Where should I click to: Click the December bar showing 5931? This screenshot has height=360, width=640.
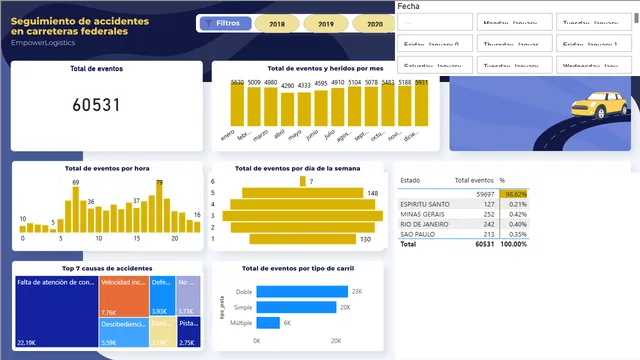click(421, 103)
